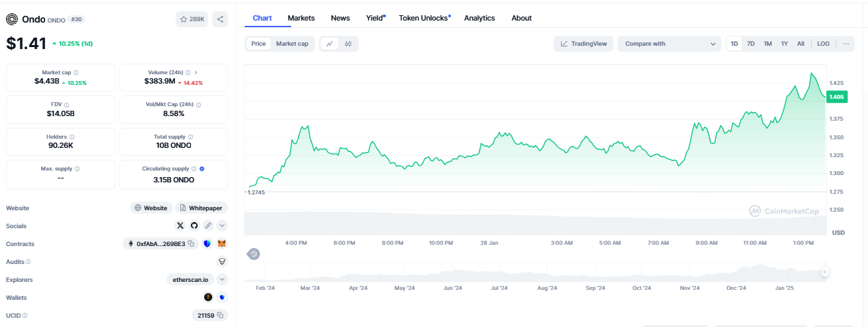Switch chart to candlestick view

pos(348,44)
